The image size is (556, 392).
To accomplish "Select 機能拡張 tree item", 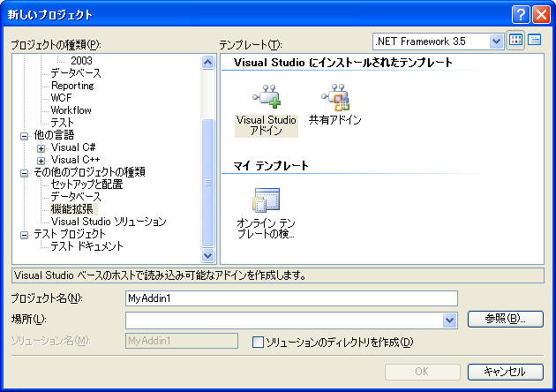I will pyautogui.click(x=72, y=209).
